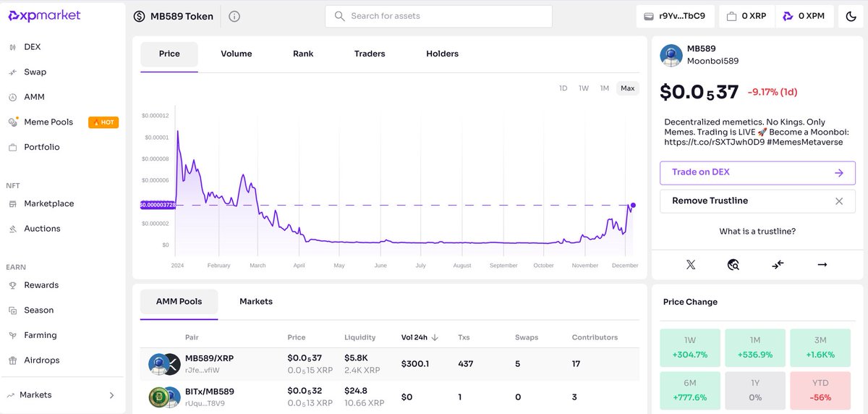Viewport: 868px width, 414px height.
Task: Click the 1M +536.9% price change tile
Action: (755, 347)
